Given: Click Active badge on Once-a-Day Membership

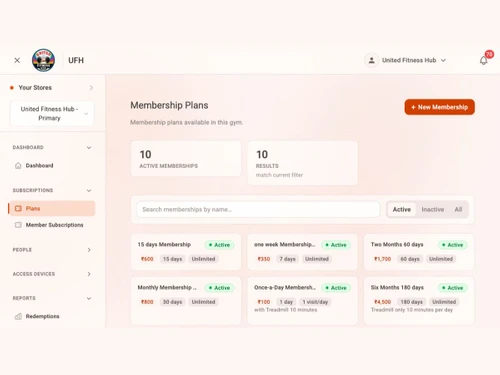Looking at the screenshot, I should click(336, 288).
